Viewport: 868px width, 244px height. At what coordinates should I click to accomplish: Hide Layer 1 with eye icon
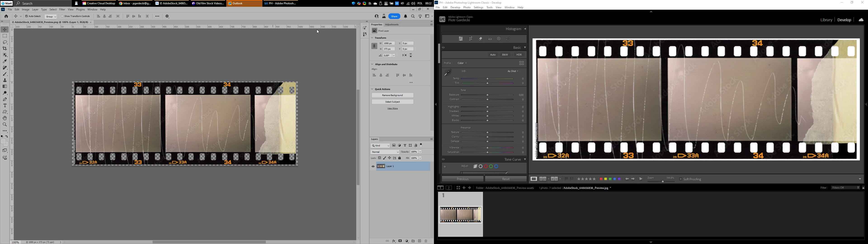pos(373,167)
